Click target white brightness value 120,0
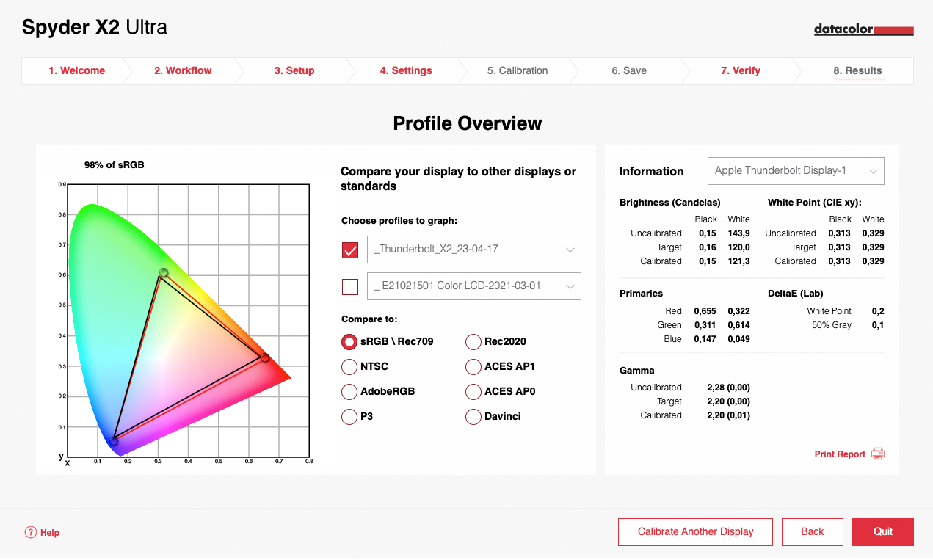Image resolution: width=933 pixels, height=560 pixels. 738,247
